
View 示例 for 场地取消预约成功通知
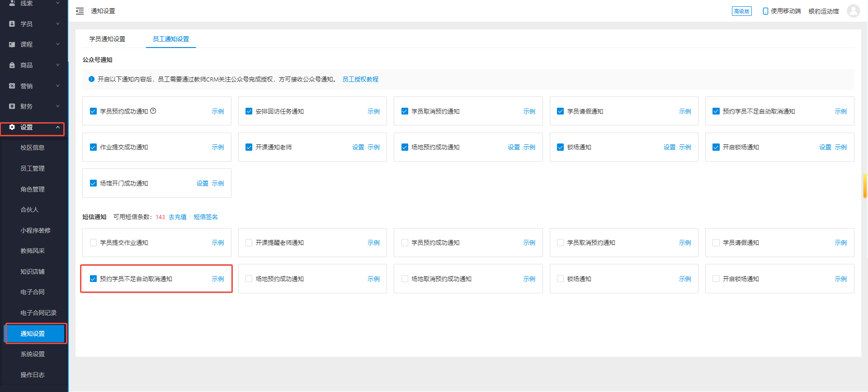[x=529, y=279]
